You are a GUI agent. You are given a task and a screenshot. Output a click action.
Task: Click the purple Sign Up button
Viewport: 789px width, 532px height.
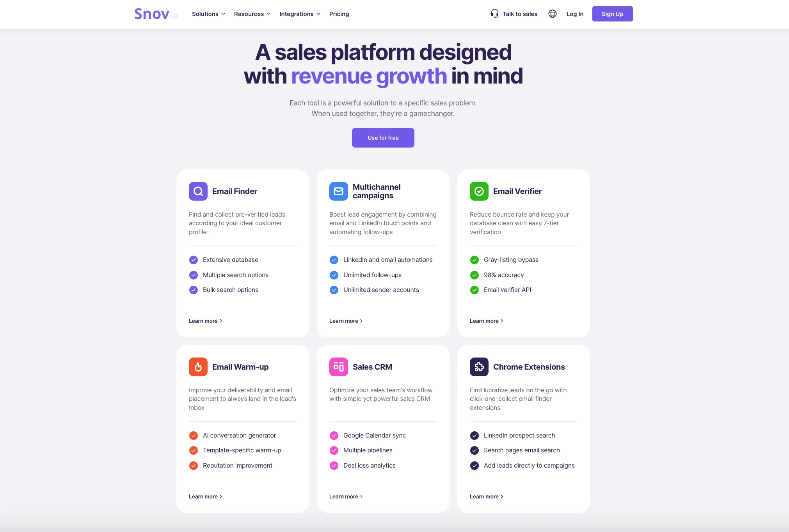click(x=612, y=14)
